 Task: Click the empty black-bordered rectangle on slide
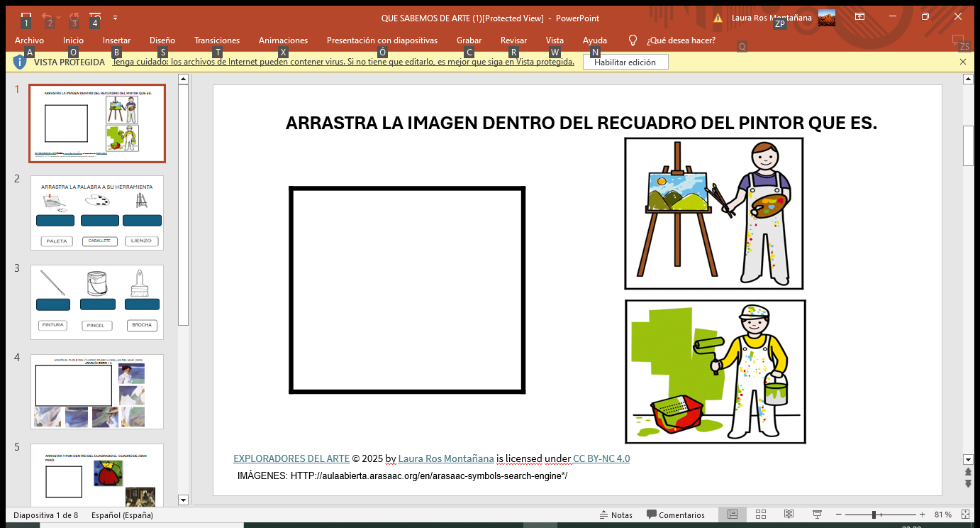click(407, 290)
